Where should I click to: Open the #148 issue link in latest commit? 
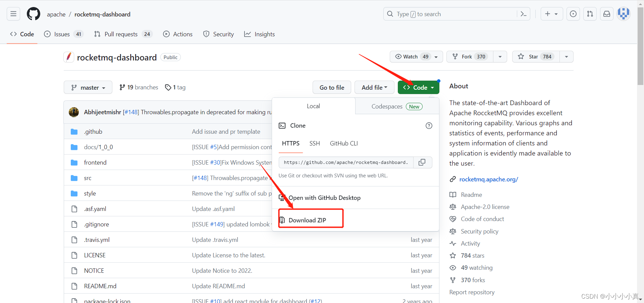pyautogui.click(x=131, y=112)
